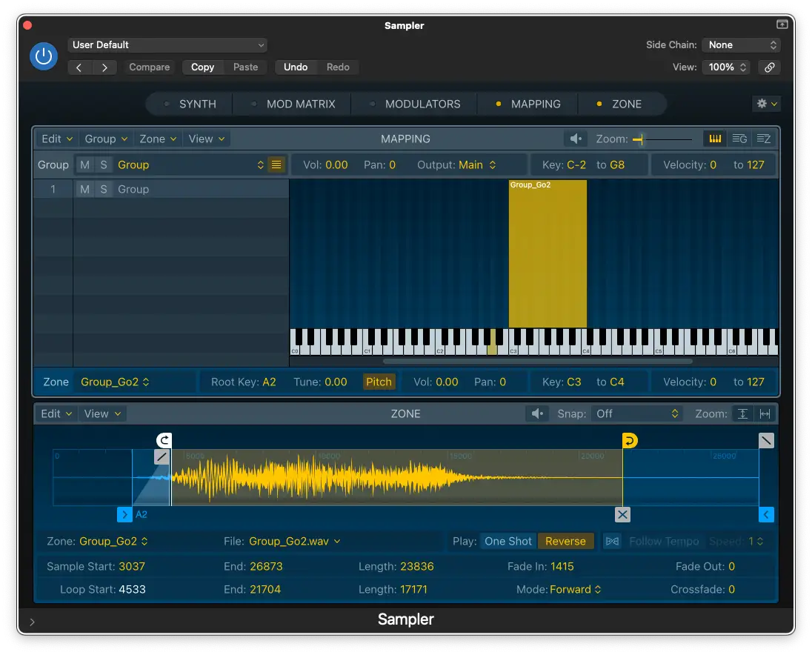Open the gear settings menu
The width and height of the screenshot is (812, 655).
click(766, 104)
